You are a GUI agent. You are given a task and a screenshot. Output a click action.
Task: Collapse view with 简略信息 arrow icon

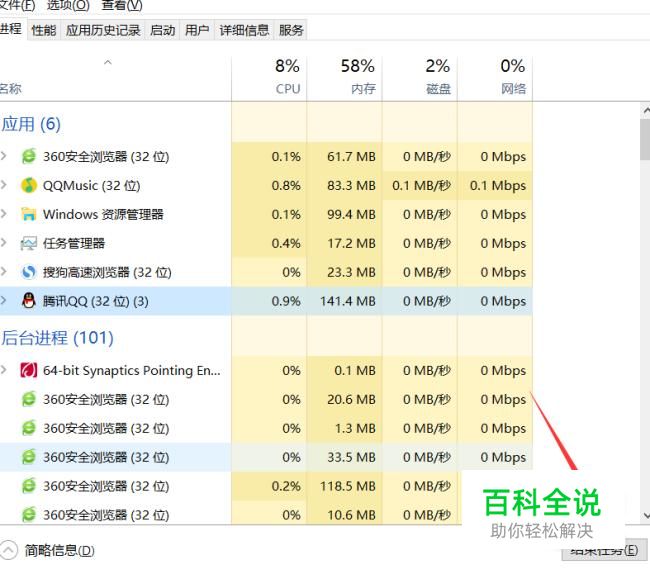(8, 551)
